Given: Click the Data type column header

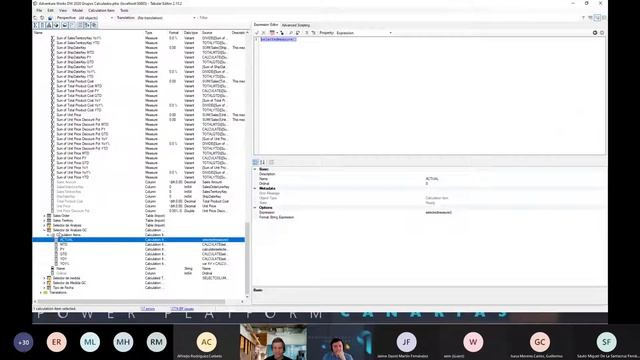Looking at the screenshot, I should pyautogui.click(x=191, y=33).
